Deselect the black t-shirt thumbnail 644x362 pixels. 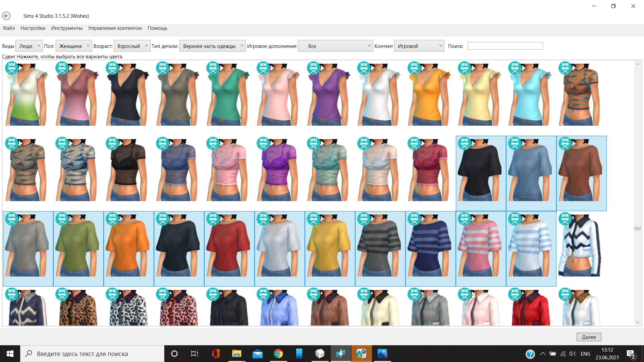(x=481, y=173)
